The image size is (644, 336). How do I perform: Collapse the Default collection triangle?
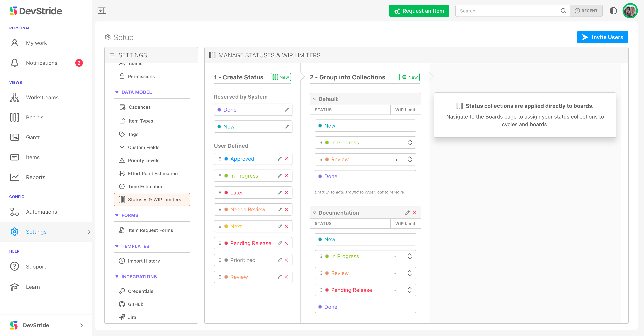(x=315, y=99)
